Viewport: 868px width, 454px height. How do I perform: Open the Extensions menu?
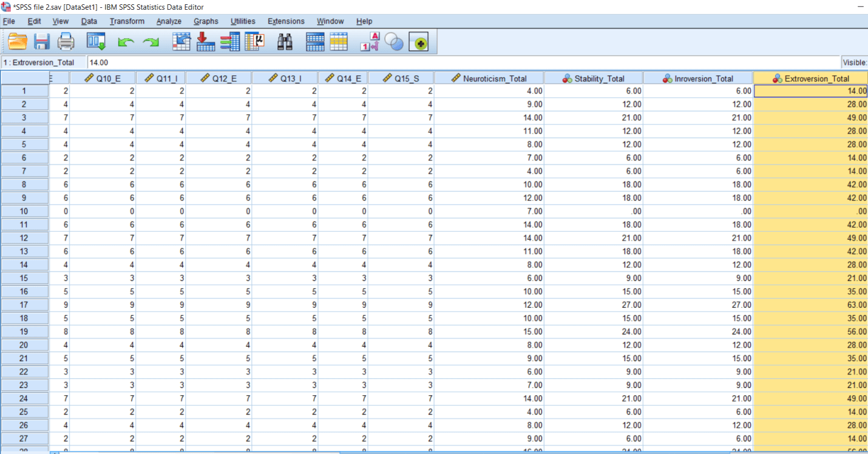pyautogui.click(x=286, y=21)
